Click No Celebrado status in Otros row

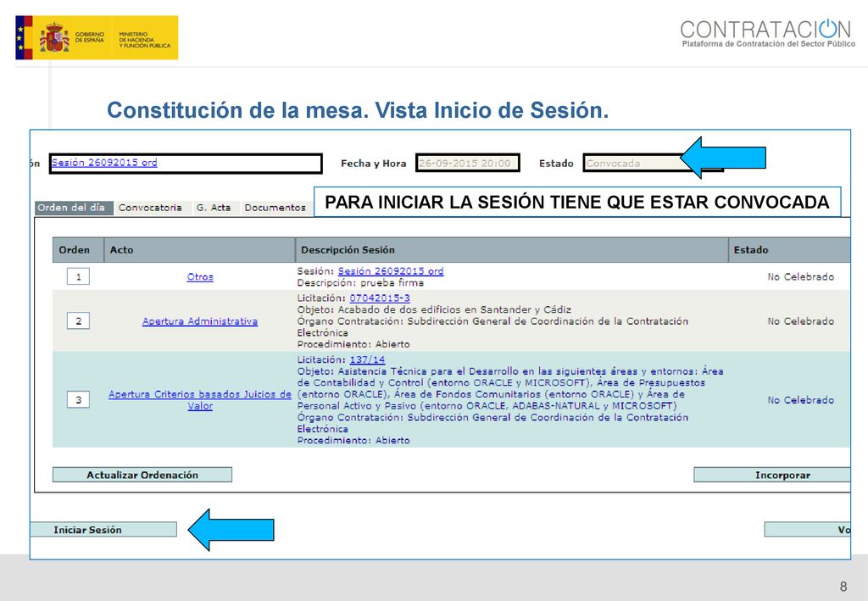(800, 276)
